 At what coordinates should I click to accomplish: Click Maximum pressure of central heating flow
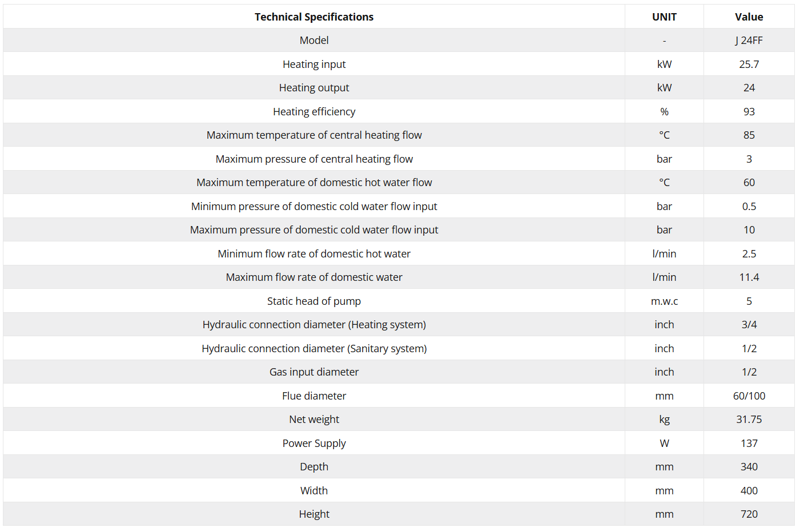tap(314, 159)
